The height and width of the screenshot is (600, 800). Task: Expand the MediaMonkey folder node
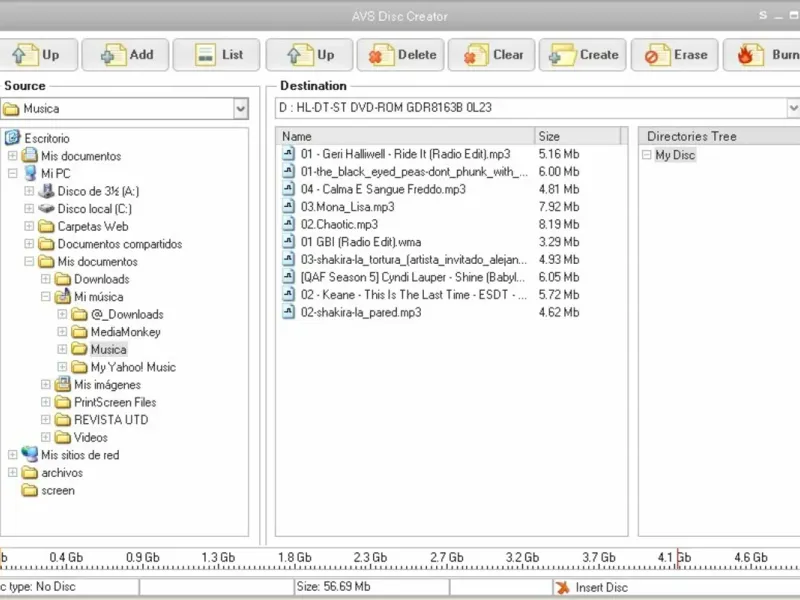coord(62,332)
